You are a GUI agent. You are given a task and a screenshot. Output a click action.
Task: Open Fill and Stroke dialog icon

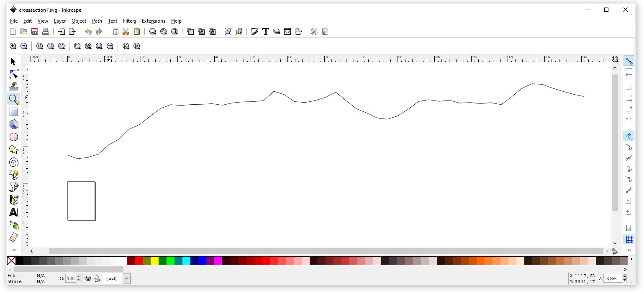[x=254, y=31]
